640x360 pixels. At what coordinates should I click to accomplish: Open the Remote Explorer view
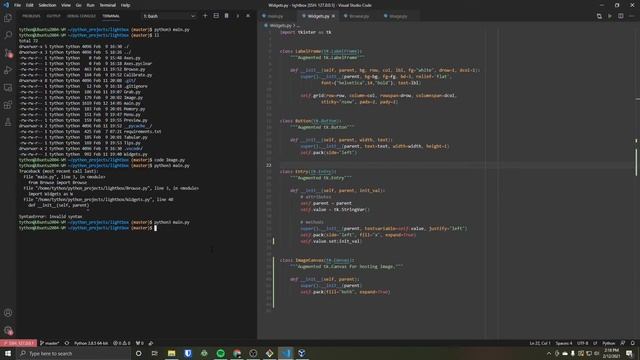point(8,87)
